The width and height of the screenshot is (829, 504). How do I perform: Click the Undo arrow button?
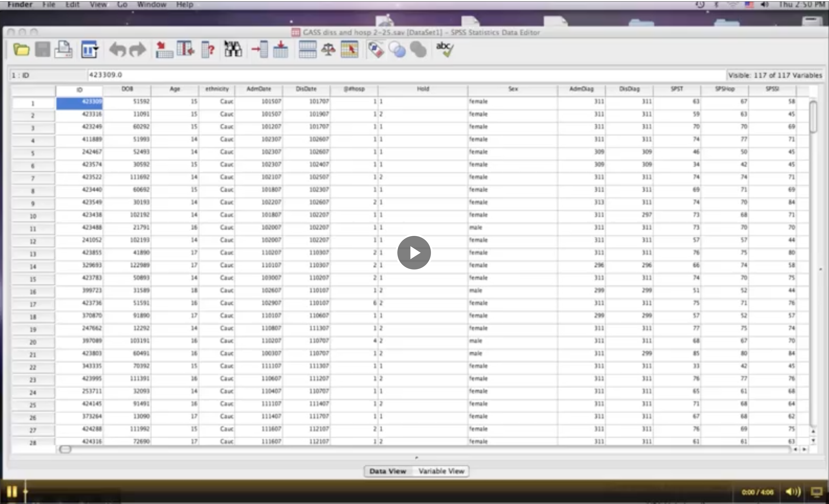117,50
